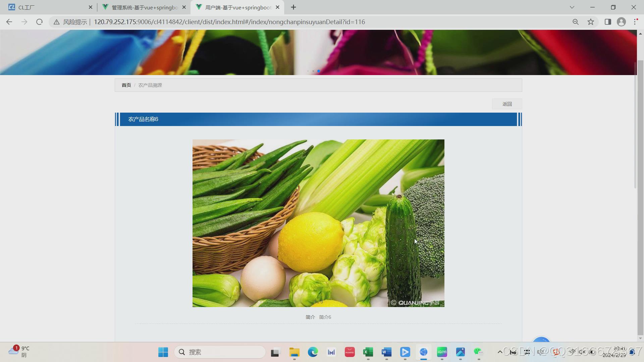644x362 pixels.
Task: Click the 返回 button
Action: coord(507,104)
